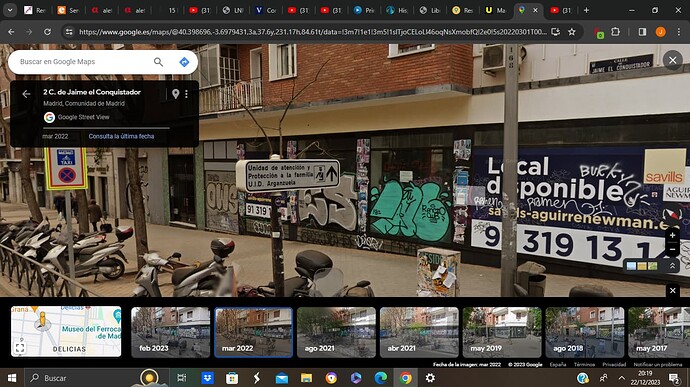
Task: Click 'Consulta la última fecha' link
Action: point(121,136)
